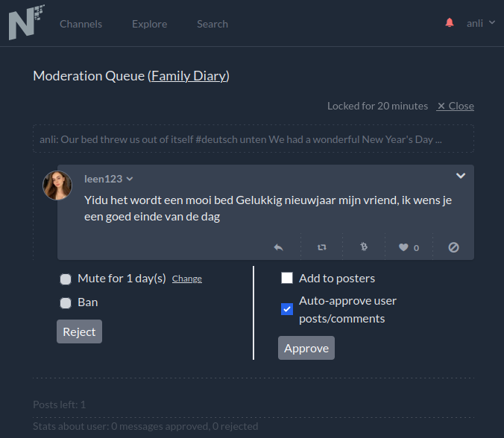Select Mute for 1 day(s) radio
504x438 pixels.
[x=66, y=279]
